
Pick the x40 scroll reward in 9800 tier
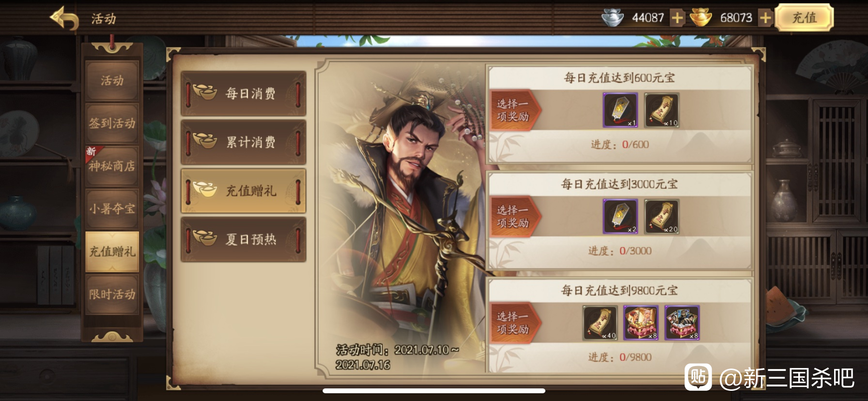coord(600,323)
